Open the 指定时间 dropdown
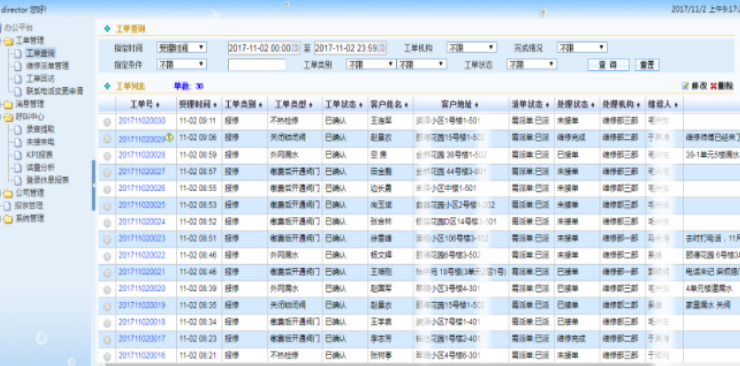The height and width of the screenshot is (366, 740). tap(182, 48)
